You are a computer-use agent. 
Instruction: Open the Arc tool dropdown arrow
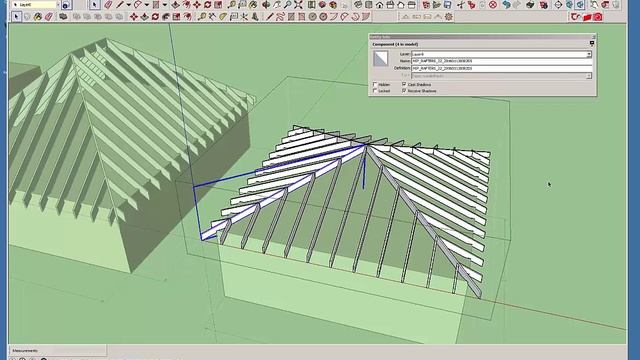tap(146, 5)
